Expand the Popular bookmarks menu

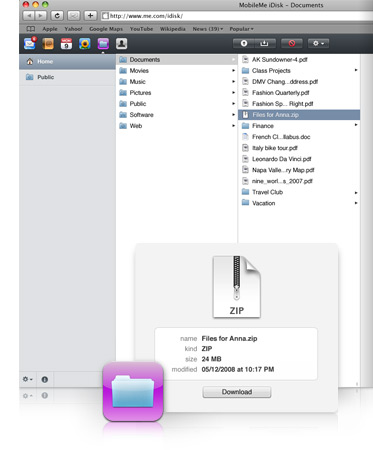click(241, 29)
